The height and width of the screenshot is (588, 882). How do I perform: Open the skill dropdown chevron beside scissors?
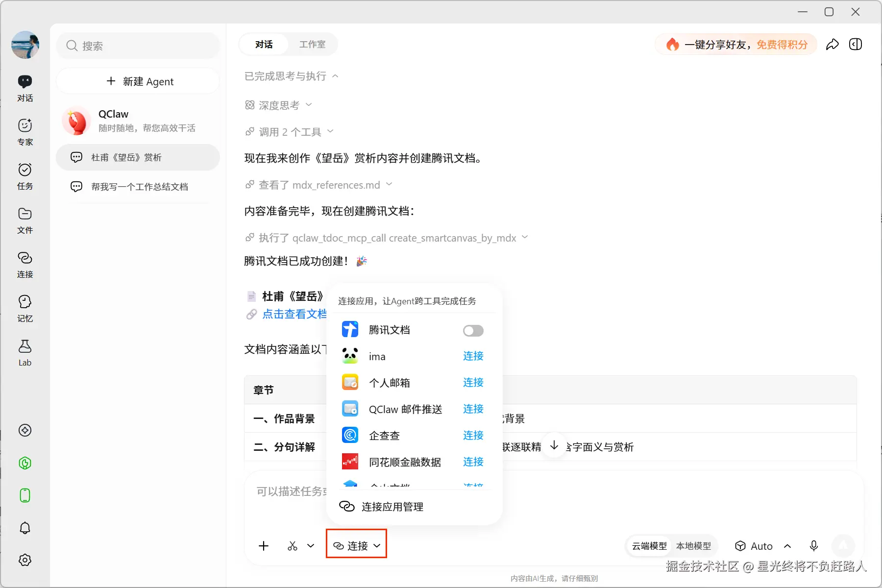click(x=311, y=546)
